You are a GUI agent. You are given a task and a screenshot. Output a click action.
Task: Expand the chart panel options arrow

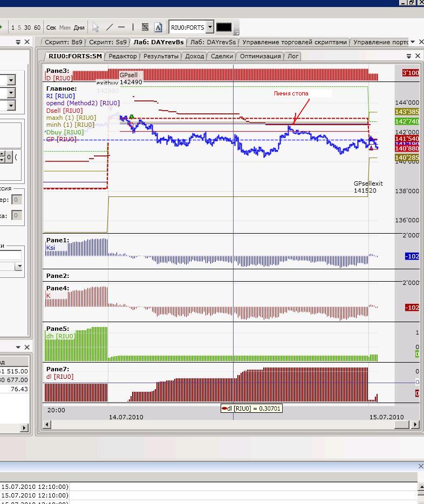[409, 56]
